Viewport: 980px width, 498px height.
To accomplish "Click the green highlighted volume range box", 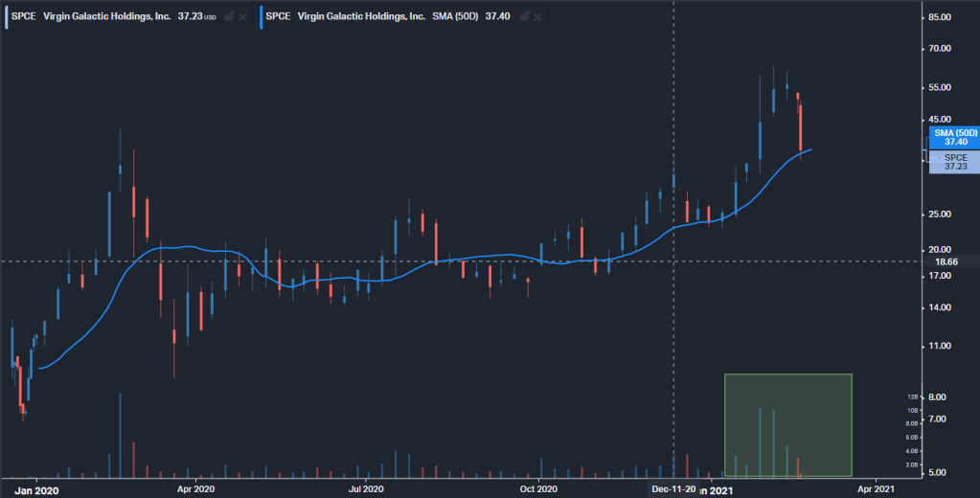I will pos(787,424).
